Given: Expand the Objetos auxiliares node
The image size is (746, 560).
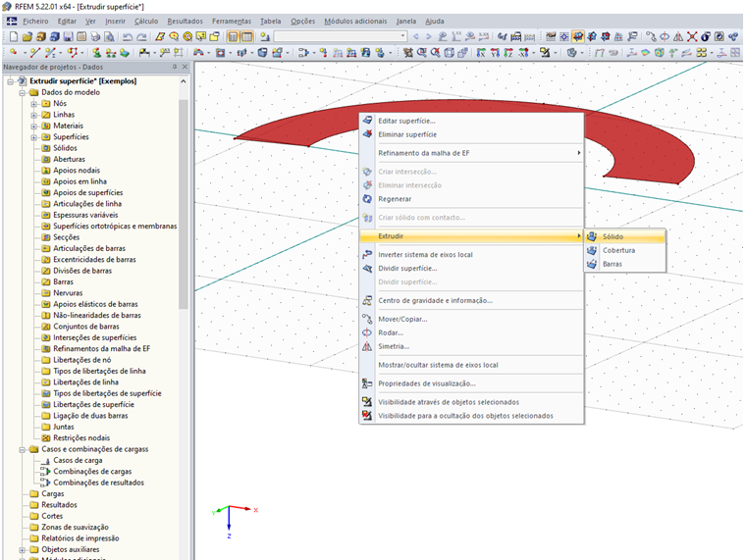Looking at the screenshot, I should click(x=22, y=549).
